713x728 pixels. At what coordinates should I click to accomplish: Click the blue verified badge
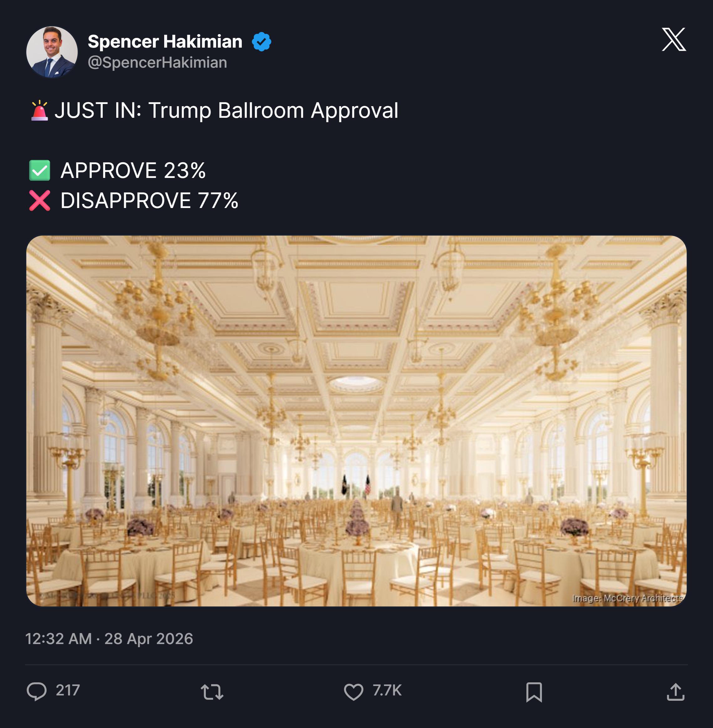(x=261, y=42)
